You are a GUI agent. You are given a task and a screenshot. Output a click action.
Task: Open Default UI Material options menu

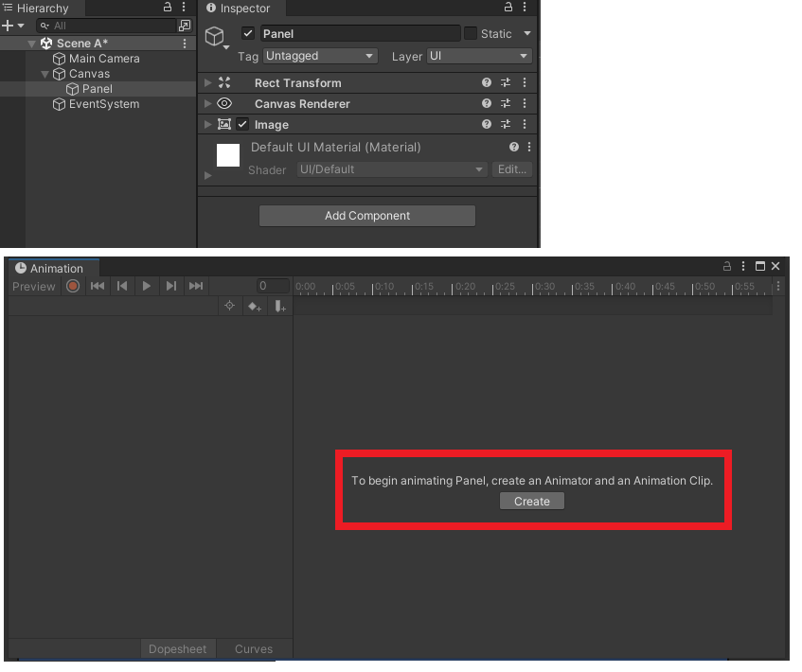529,148
